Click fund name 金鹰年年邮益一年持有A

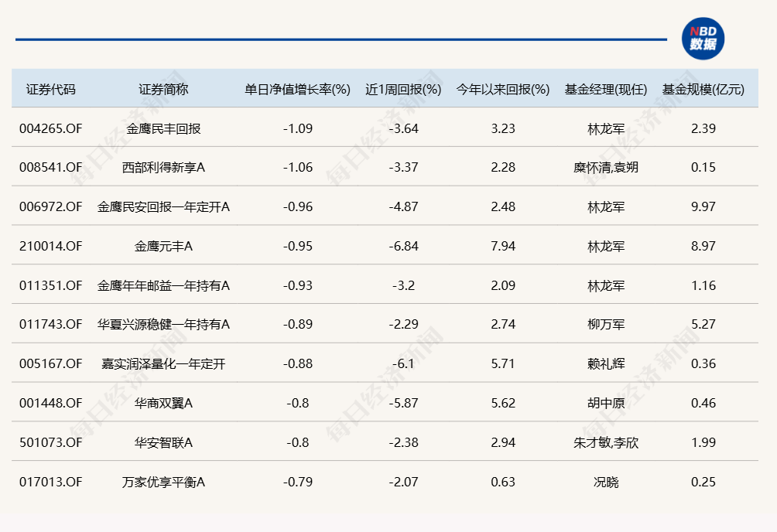tap(163, 285)
